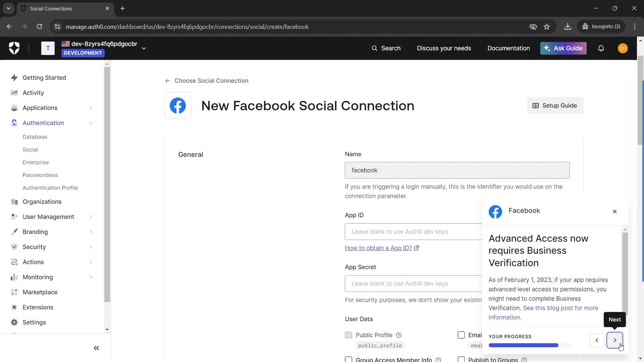The image size is (644, 362).
Task: Select Enterprise under Authentication
Action: coord(36,162)
